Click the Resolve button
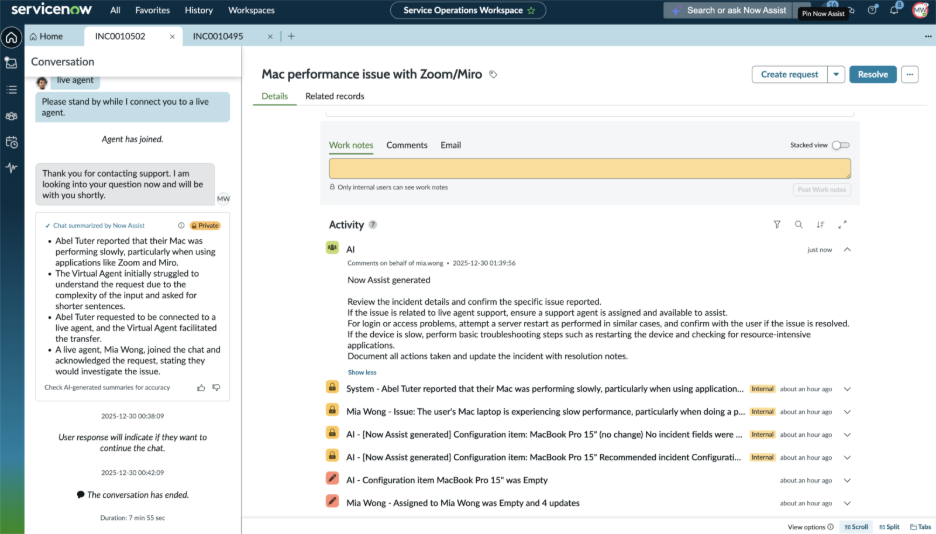This screenshot has width=936, height=534. [873, 75]
